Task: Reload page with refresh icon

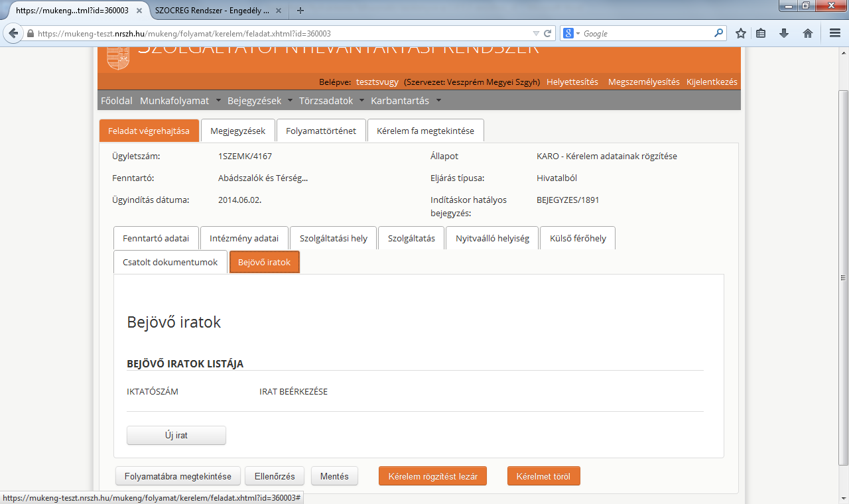Action: click(548, 33)
